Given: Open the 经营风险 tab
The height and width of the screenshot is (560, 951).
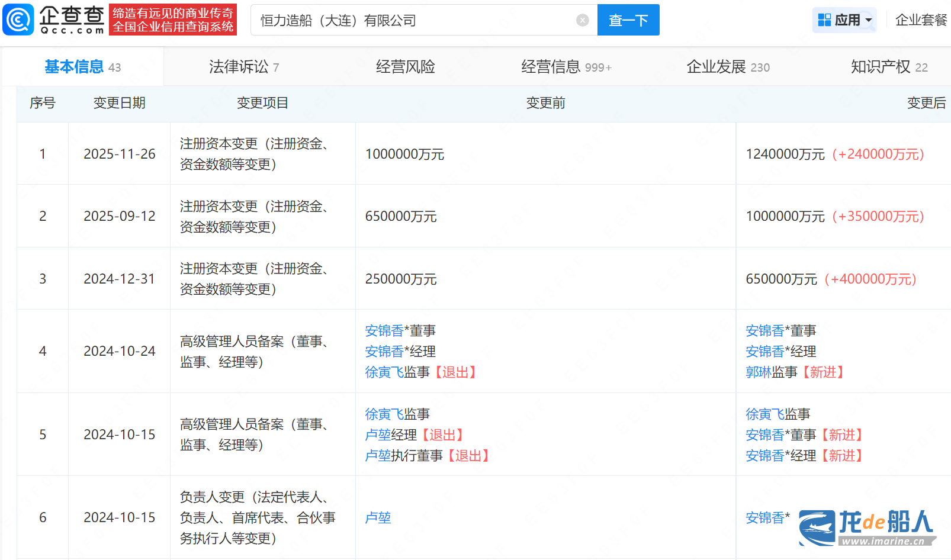Looking at the screenshot, I should pyautogui.click(x=405, y=67).
